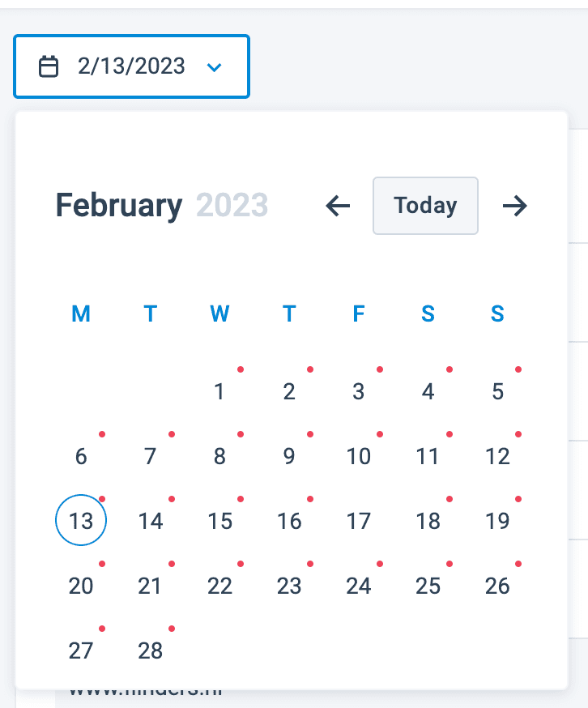588x708 pixels.
Task: Click the year 2023 label
Action: point(232,206)
